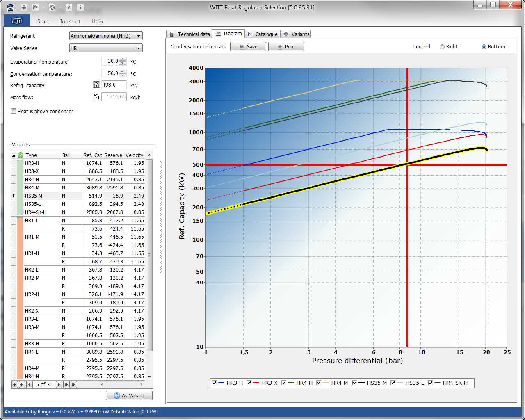Image resolution: width=525 pixels, height=420 pixels.
Task: Click the question mark help icon
Action: (x=69, y=7)
